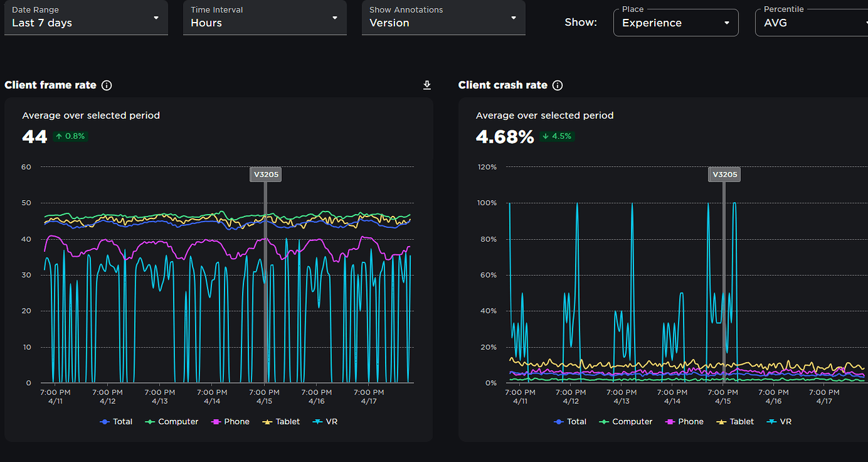Hide Tablet series in frame rate legend
The height and width of the screenshot is (462, 868).
coord(281,422)
